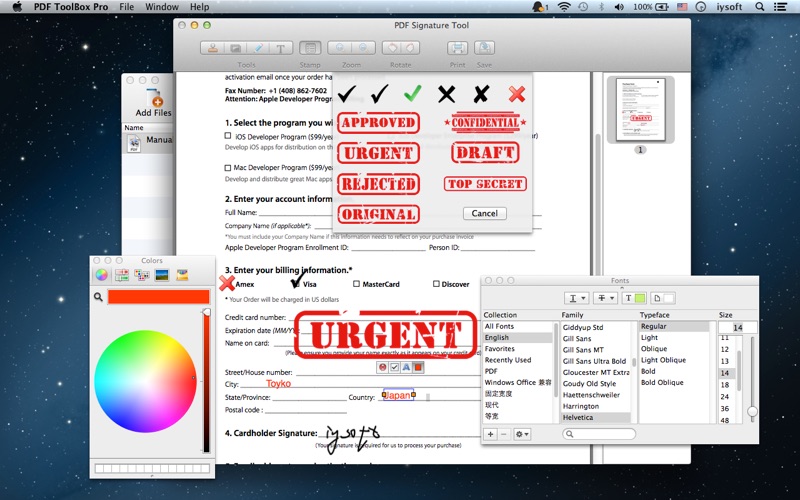Open the text strikethrough dropdown in Fonts
Screen dimensions: 800x500
(605, 298)
